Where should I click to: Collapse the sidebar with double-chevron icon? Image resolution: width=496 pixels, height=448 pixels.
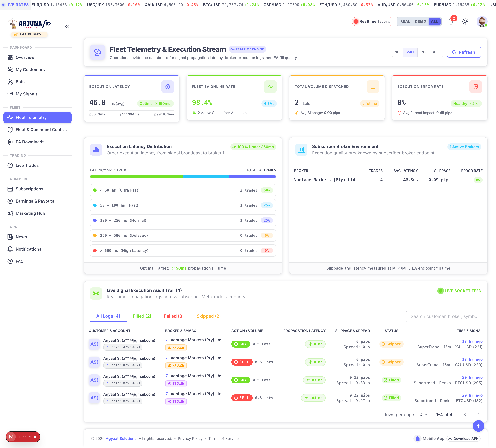click(x=67, y=27)
